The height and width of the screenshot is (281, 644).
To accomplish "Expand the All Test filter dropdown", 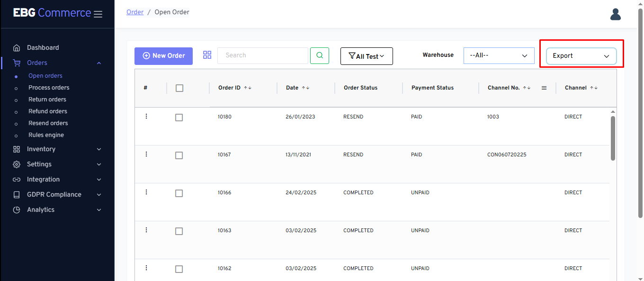I will coord(367,56).
